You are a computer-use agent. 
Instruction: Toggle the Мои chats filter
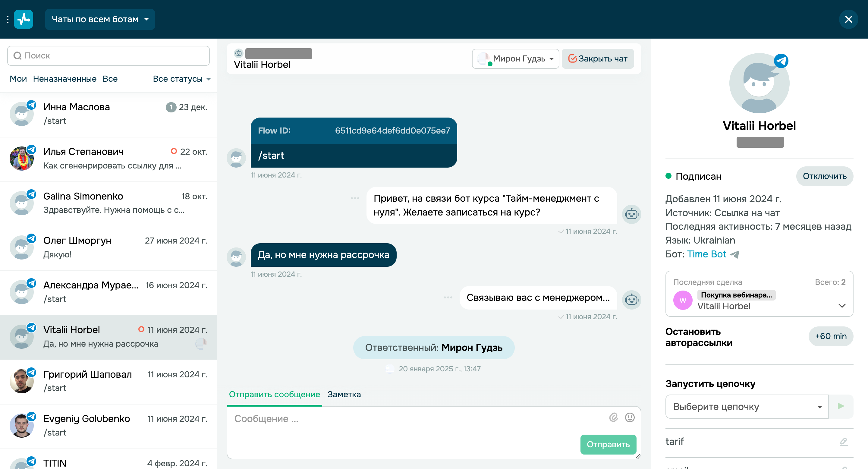(x=18, y=78)
